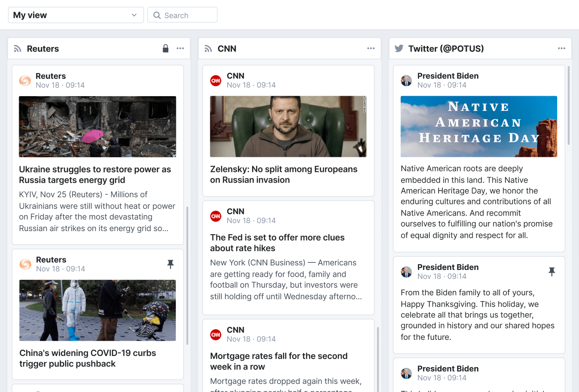Image resolution: width=579 pixels, height=392 pixels.
Task: Open the CNN column more options menu
Action: tap(371, 49)
